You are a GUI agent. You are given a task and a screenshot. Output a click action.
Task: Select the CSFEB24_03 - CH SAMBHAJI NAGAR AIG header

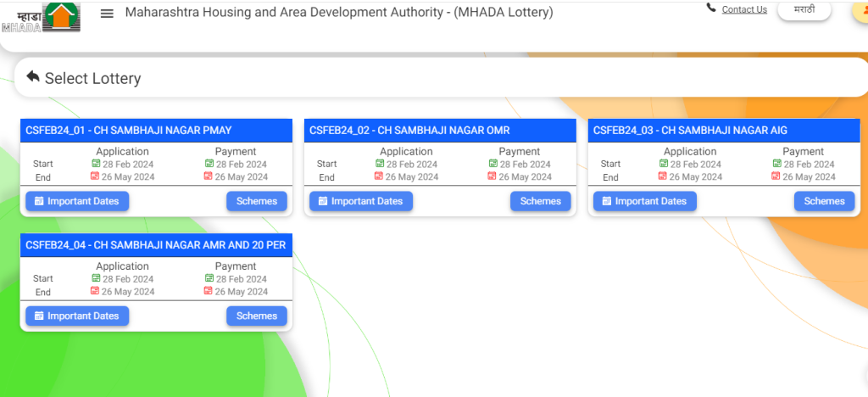coord(724,131)
